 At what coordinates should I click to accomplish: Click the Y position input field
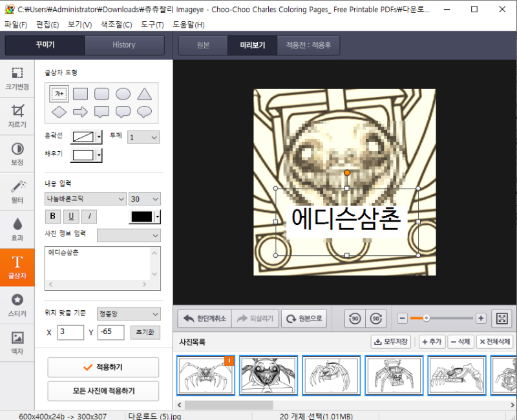point(111,332)
